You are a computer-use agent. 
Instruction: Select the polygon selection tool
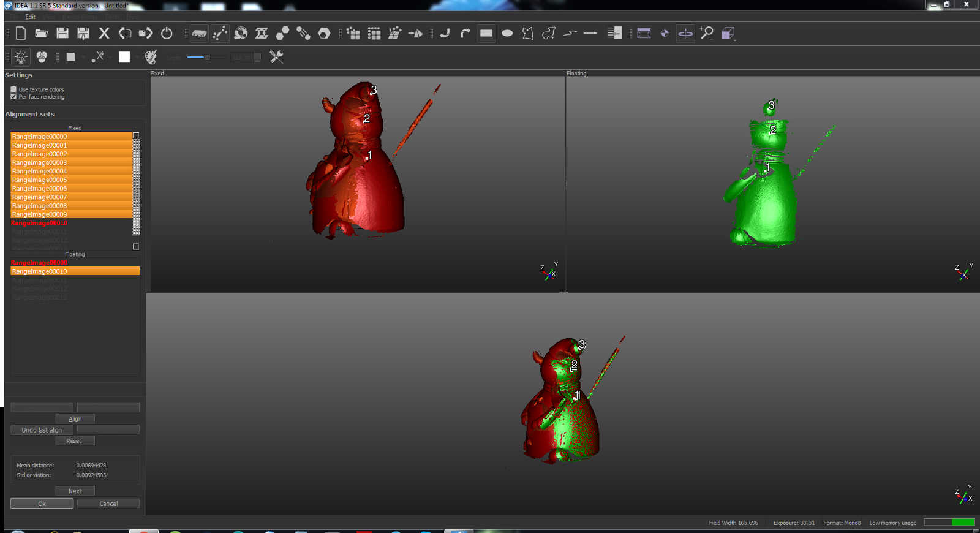(x=528, y=33)
